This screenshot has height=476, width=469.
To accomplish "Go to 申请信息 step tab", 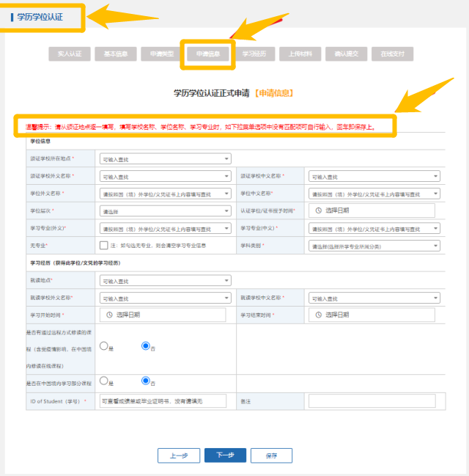I will pos(208,54).
